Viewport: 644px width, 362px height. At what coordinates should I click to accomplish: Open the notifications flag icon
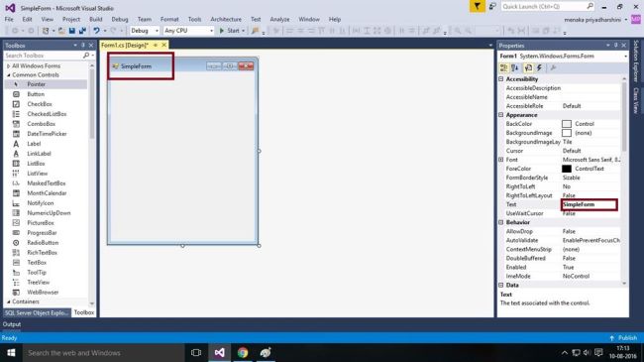(x=477, y=6)
